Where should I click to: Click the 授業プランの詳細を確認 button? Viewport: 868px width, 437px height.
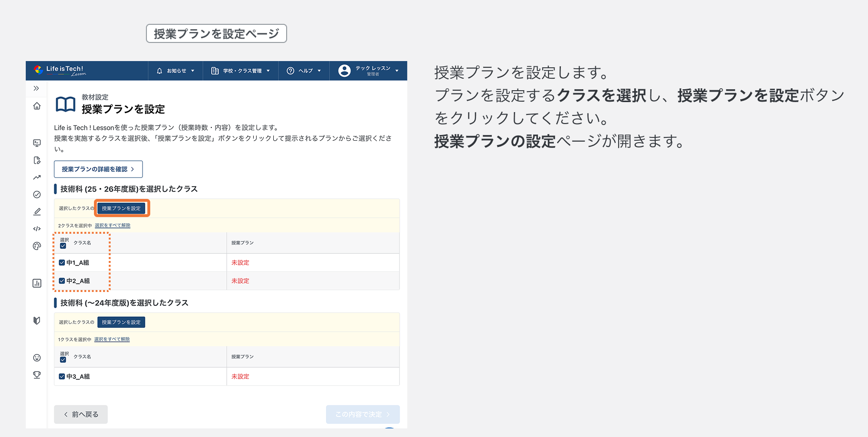coord(98,169)
